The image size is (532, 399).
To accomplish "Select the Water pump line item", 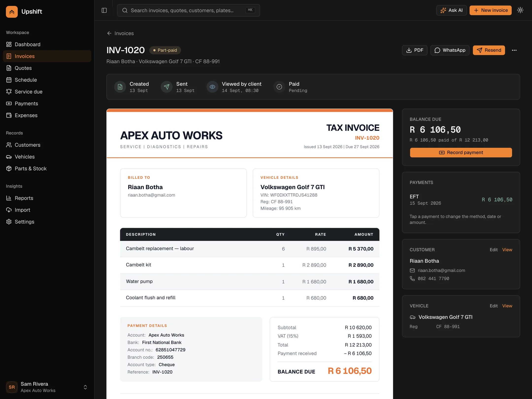I will 249,282.
